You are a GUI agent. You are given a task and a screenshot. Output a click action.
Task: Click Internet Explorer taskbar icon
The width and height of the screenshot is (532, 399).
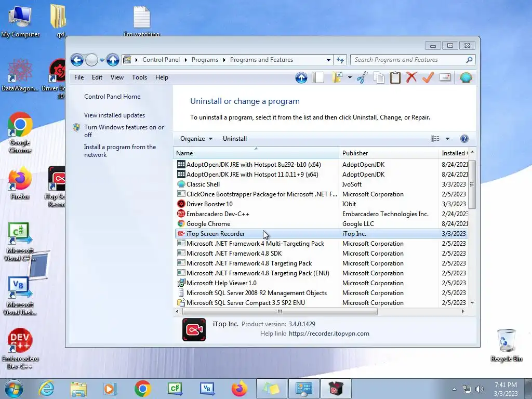click(x=46, y=389)
